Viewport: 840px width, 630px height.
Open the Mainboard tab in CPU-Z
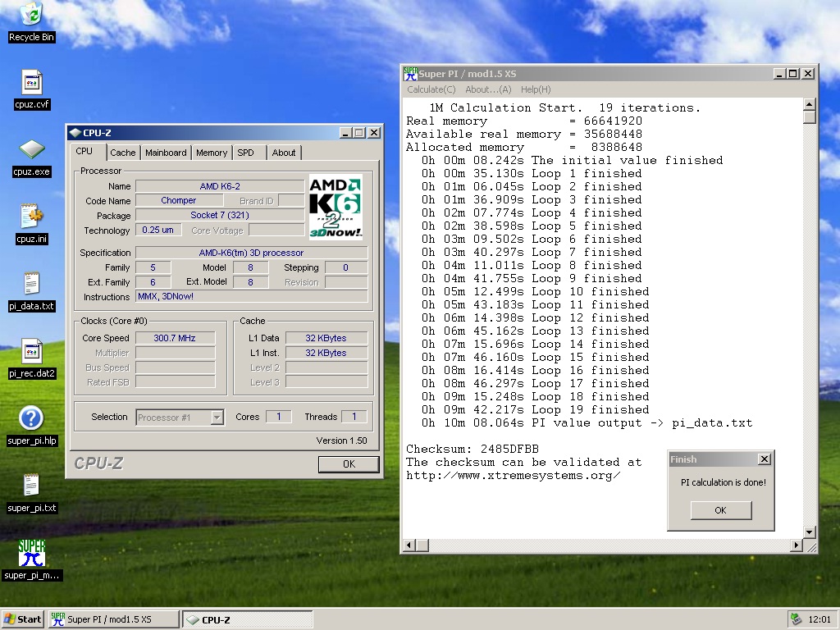click(166, 153)
